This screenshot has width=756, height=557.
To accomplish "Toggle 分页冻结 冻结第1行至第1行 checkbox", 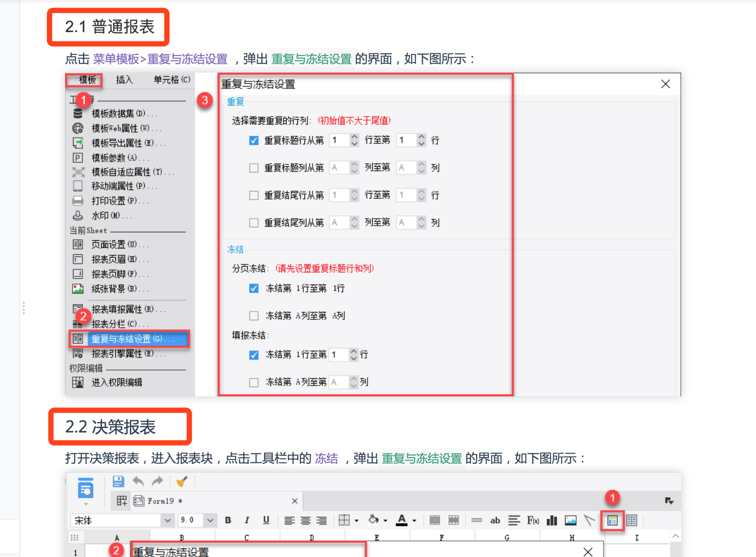I will (x=254, y=288).
